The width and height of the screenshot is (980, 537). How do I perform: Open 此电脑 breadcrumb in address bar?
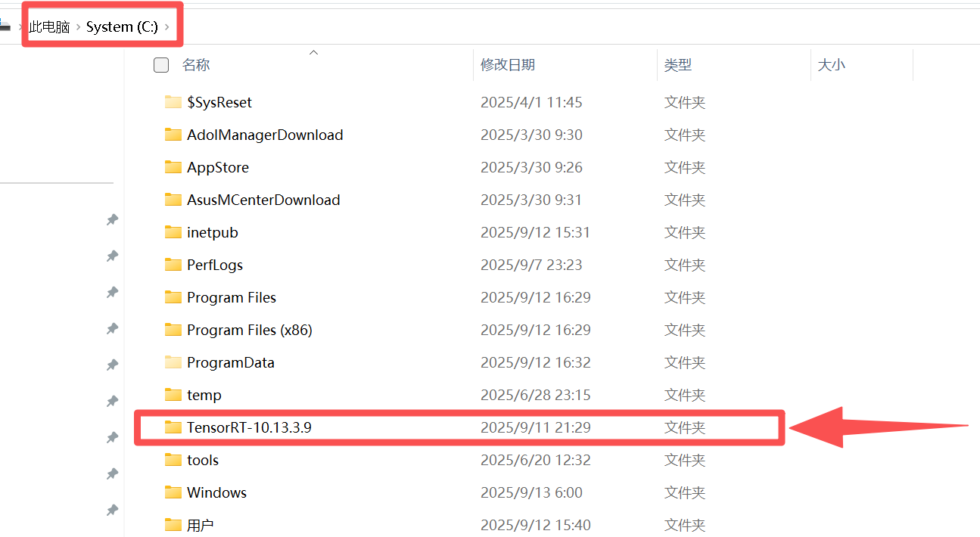pyautogui.click(x=49, y=27)
